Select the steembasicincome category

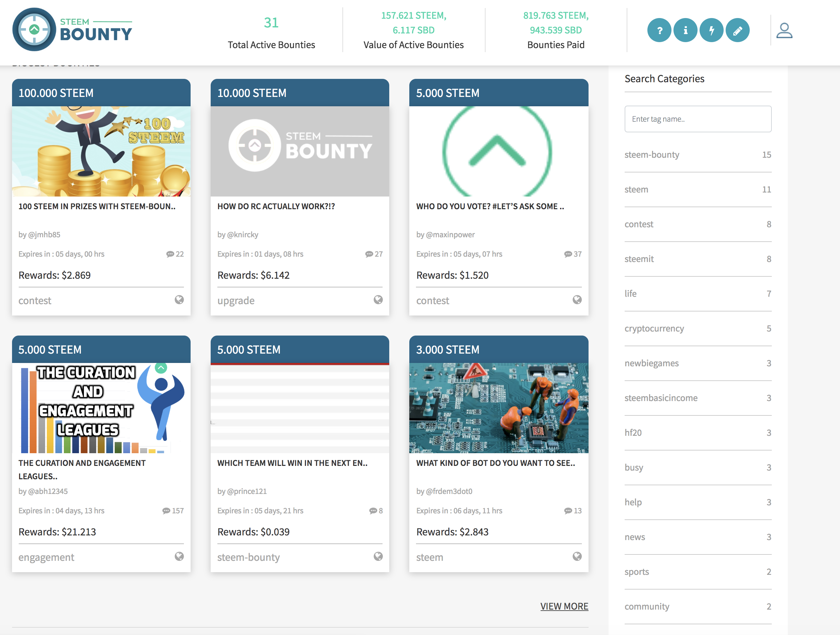[x=698, y=398]
